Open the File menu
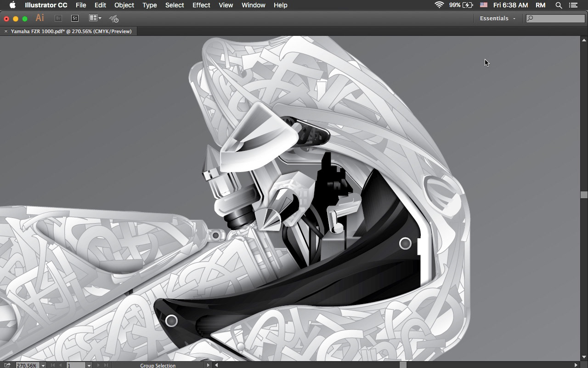Screen dimensions: 588x368 coord(81,5)
